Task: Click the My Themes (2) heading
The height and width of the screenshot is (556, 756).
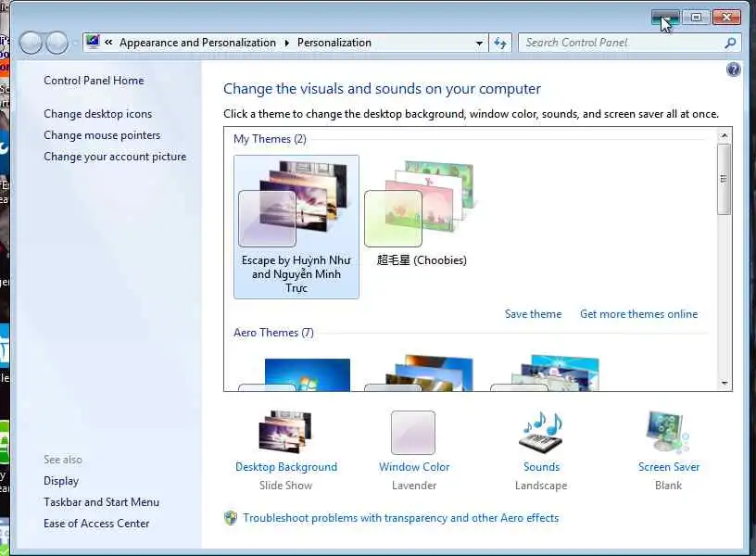Action: coord(270,139)
